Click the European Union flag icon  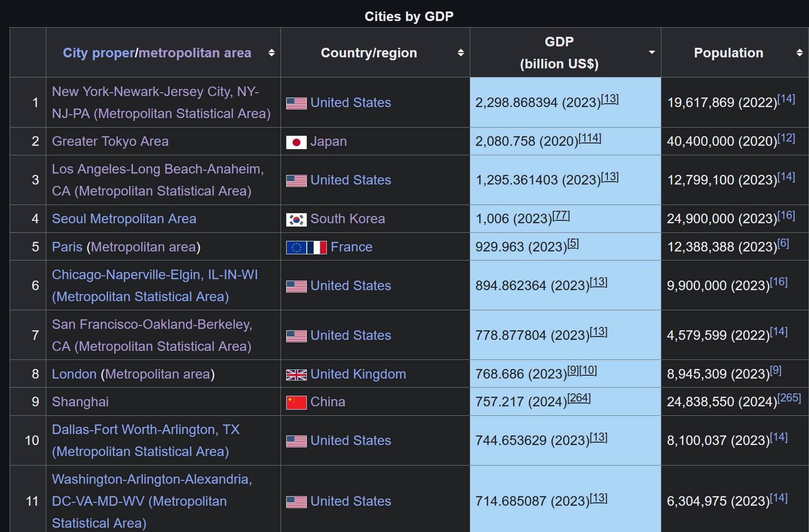coord(296,247)
